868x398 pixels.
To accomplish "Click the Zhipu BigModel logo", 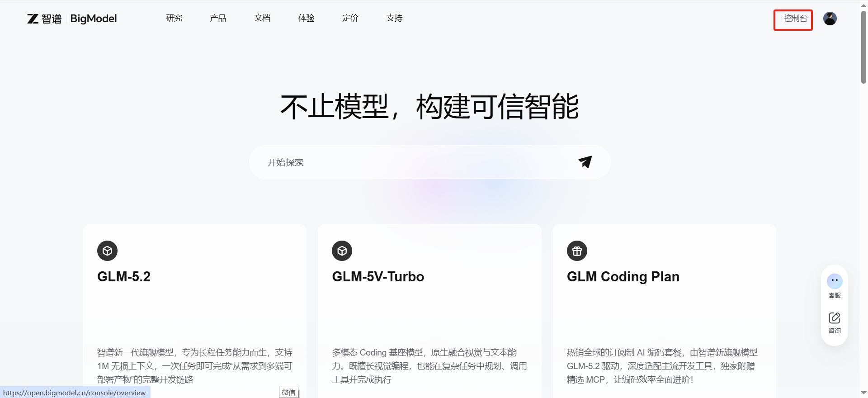I will pos(72,19).
